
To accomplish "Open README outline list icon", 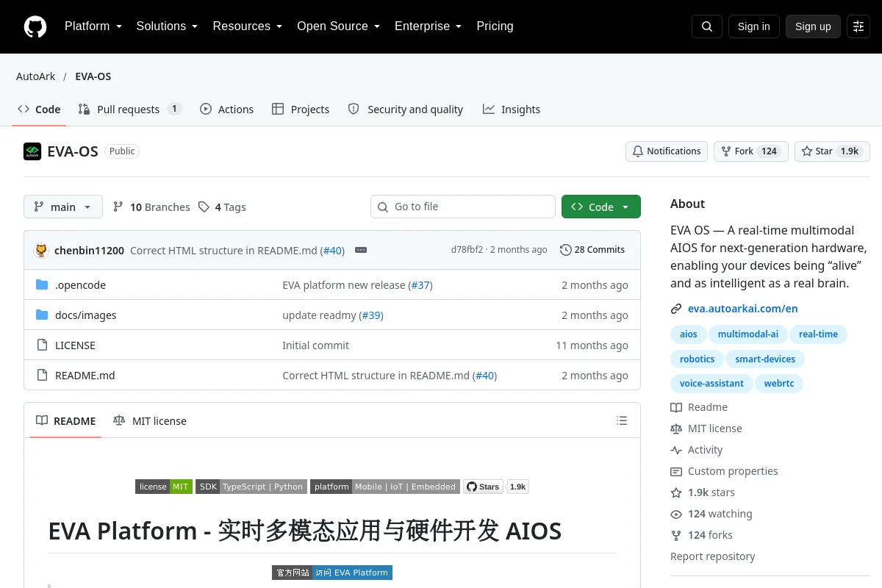I will 622,421.
